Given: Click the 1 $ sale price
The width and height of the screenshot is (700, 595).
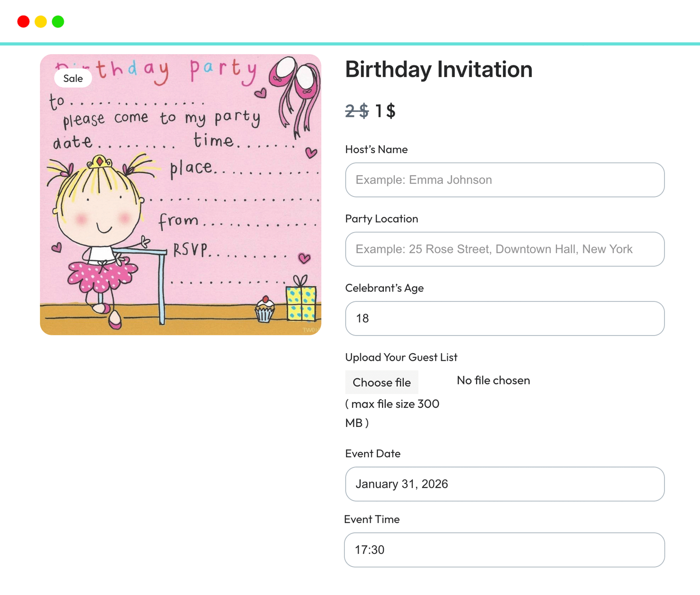Looking at the screenshot, I should [x=385, y=111].
